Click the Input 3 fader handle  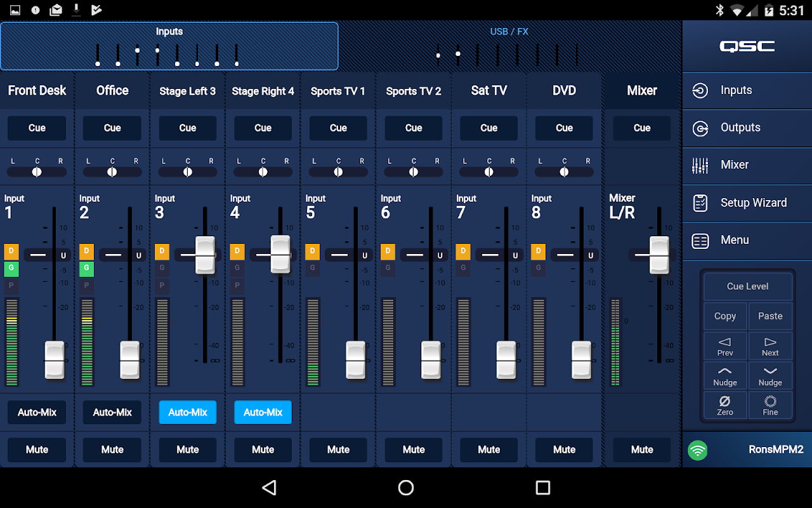pos(205,255)
